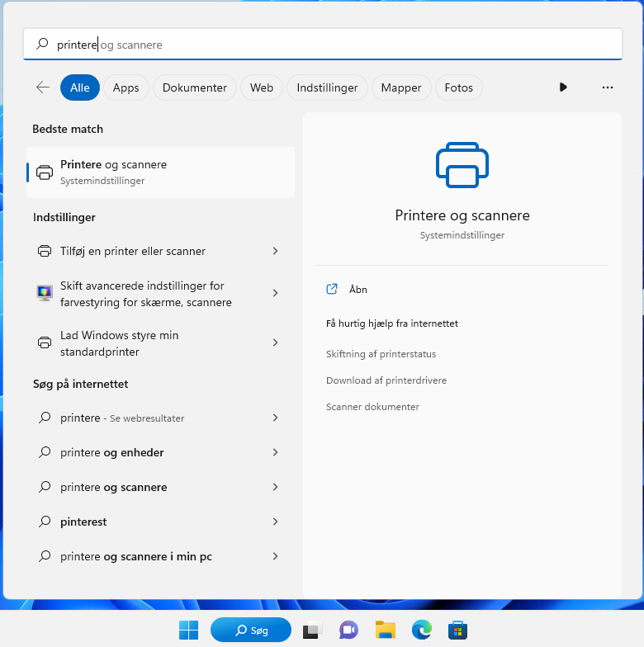
Task: Open Microsoft Store from taskbar
Action: pyautogui.click(x=457, y=630)
